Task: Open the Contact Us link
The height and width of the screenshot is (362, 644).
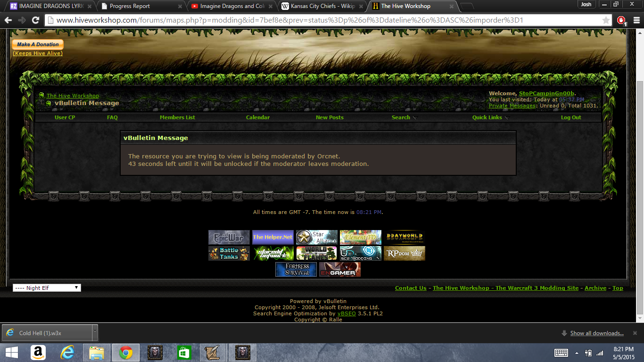Action: [411, 288]
